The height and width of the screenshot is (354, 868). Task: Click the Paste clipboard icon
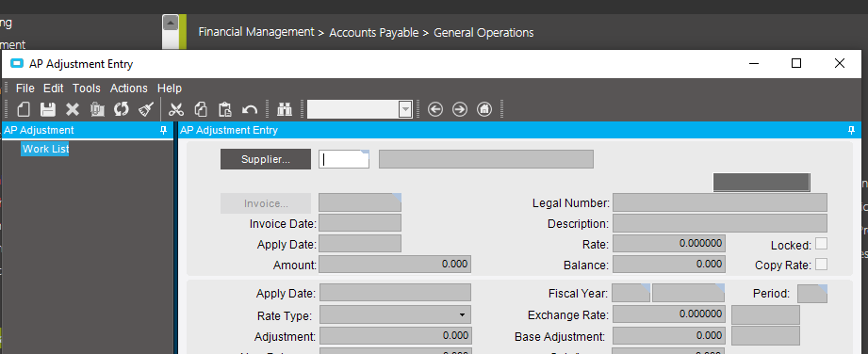tap(224, 109)
